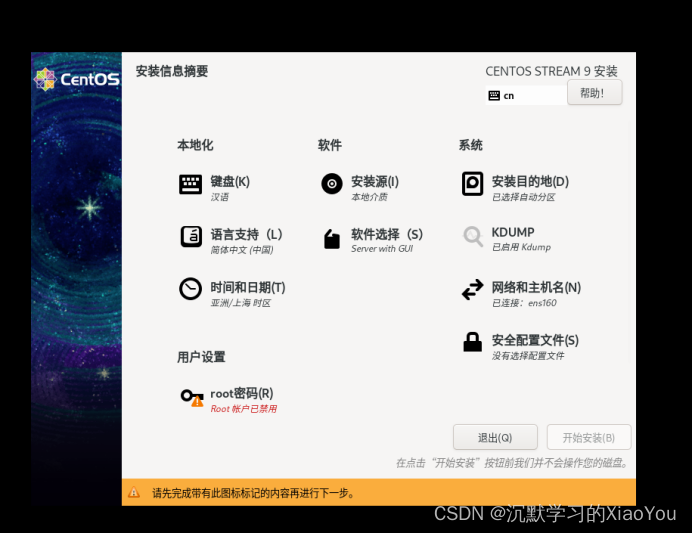Click the key icon for root password
The width and height of the screenshot is (692, 533).
click(192, 397)
